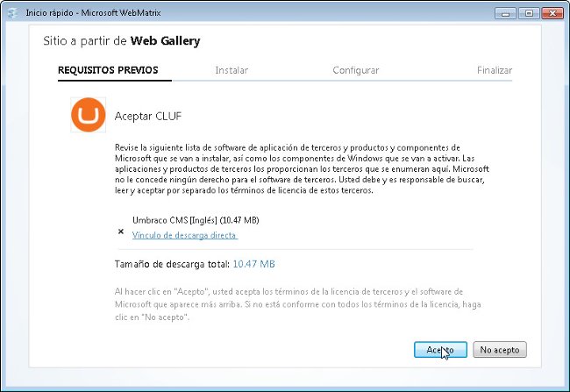Select the REQUISITOS PREVIOS step tab
This screenshot has height=392, width=570.
(x=108, y=70)
